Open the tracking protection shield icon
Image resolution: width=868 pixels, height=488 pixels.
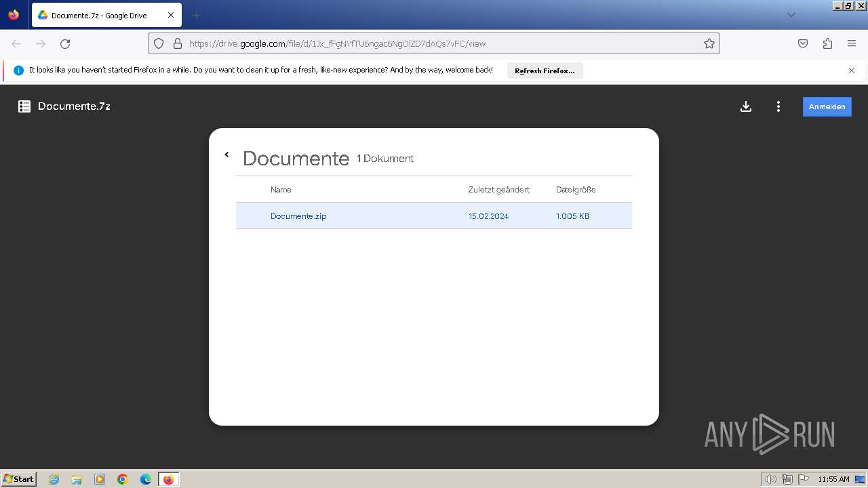coord(159,43)
